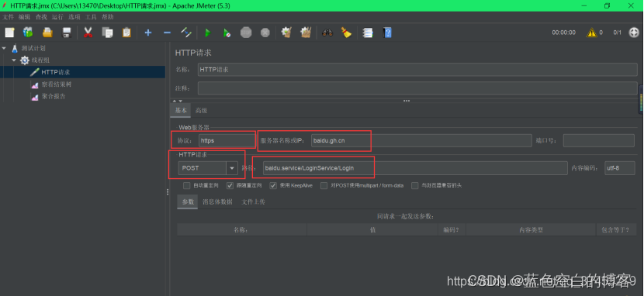Enable 与浏览器兼容的头 checkbox
Viewport: 644px width, 296px height.
(x=415, y=185)
